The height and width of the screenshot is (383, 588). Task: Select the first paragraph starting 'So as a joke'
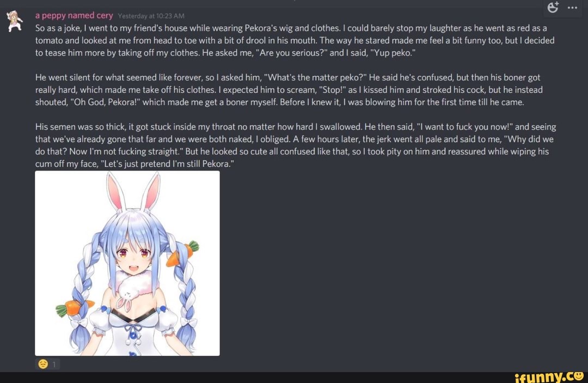(295, 40)
